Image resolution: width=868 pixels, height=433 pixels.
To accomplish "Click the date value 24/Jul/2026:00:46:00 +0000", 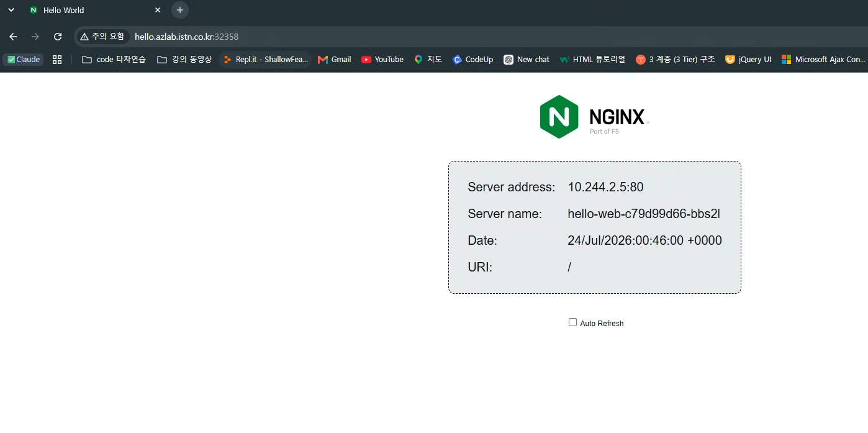I will click(x=644, y=240).
